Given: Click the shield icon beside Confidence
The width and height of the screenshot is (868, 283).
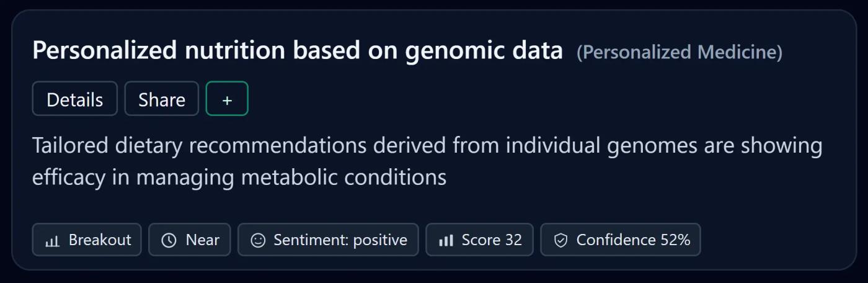Looking at the screenshot, I should (x=560, y=241).
